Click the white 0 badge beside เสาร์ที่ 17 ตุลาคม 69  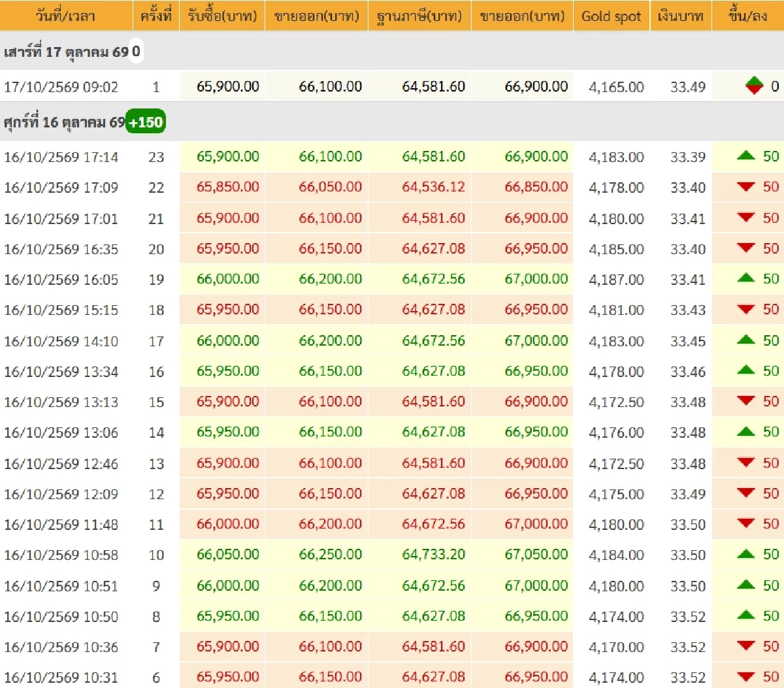click(136, 51)
